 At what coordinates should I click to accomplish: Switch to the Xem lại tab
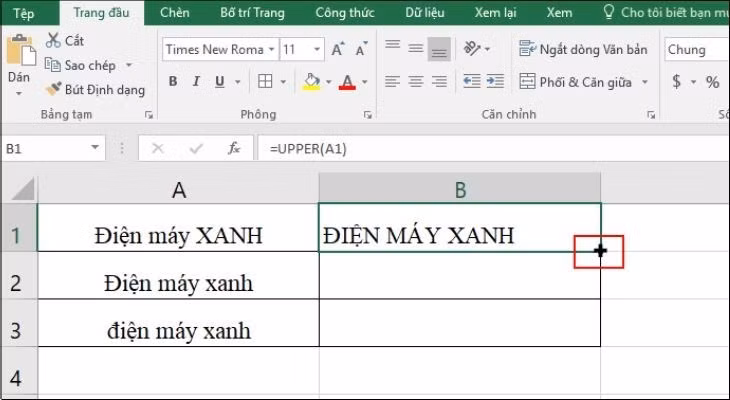(x=495, y=13)
